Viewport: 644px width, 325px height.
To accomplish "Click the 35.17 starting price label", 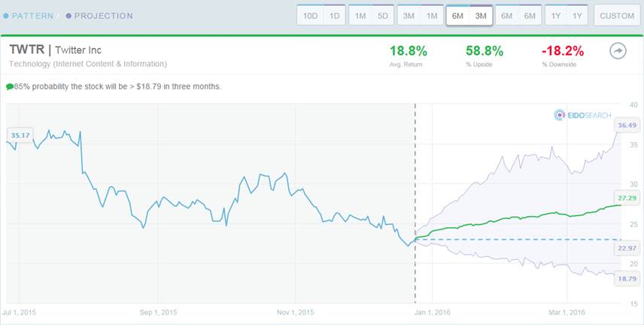I will tap(20, 135).
